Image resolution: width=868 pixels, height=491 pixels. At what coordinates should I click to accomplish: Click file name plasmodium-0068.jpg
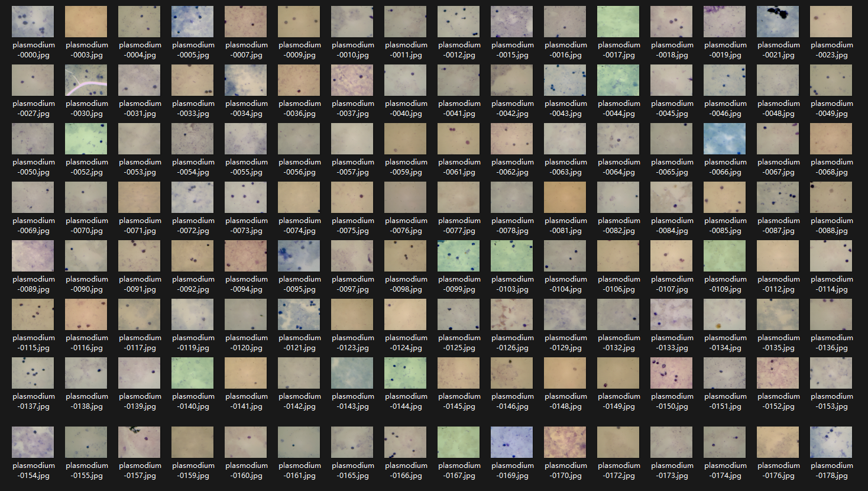(832, 167)
